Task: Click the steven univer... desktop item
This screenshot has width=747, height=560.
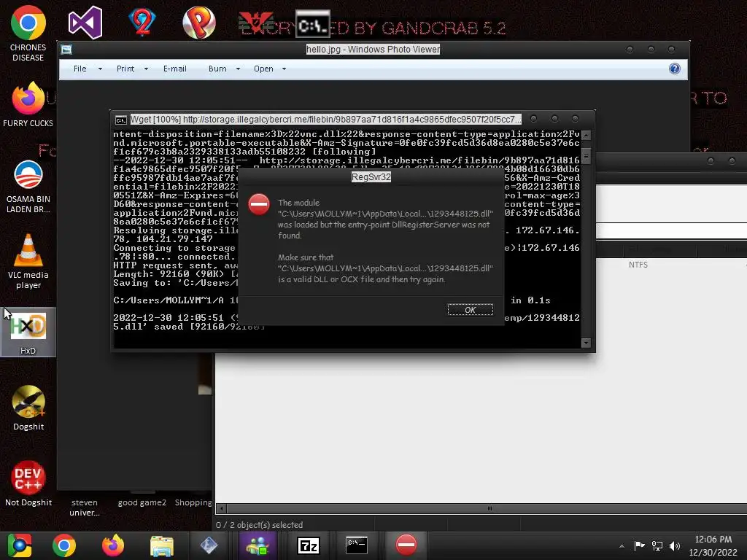Action: (85, 507)
